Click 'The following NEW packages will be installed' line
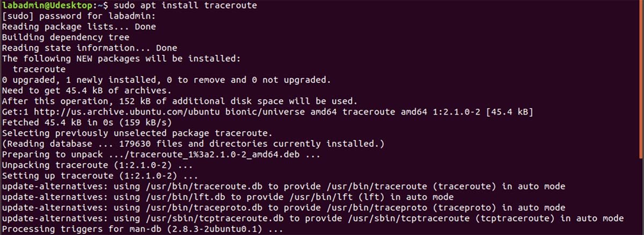 (121, 58)
